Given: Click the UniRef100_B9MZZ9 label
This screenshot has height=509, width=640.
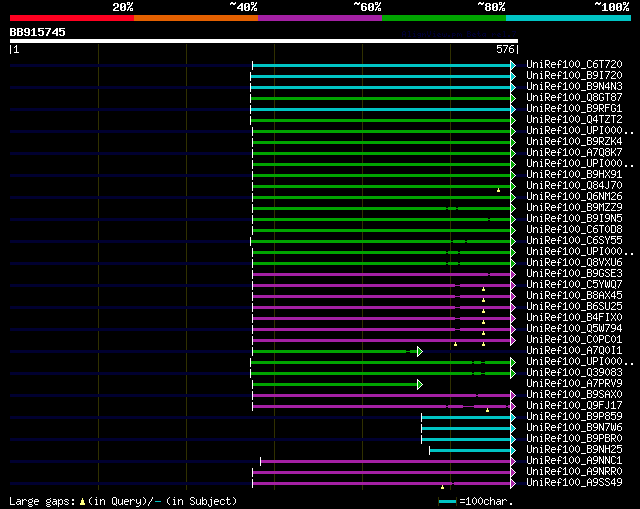Looking at the screenshot, I should tap(574, 208).
